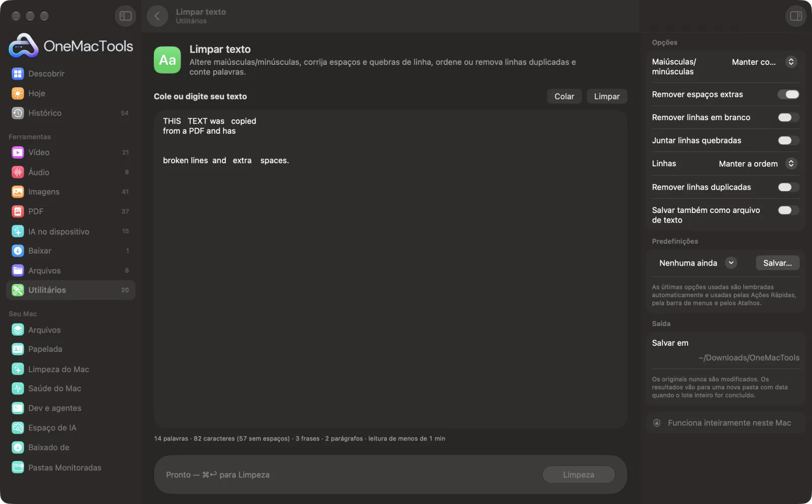Open the Limpeza do Mac icon
This screenshot has width=812, height=504.
click(x=18, y=369)
